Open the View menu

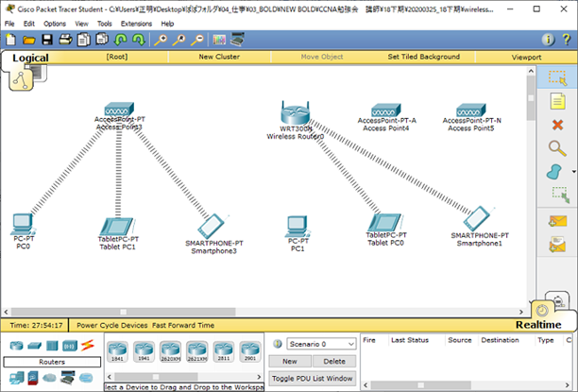(82, 24)
